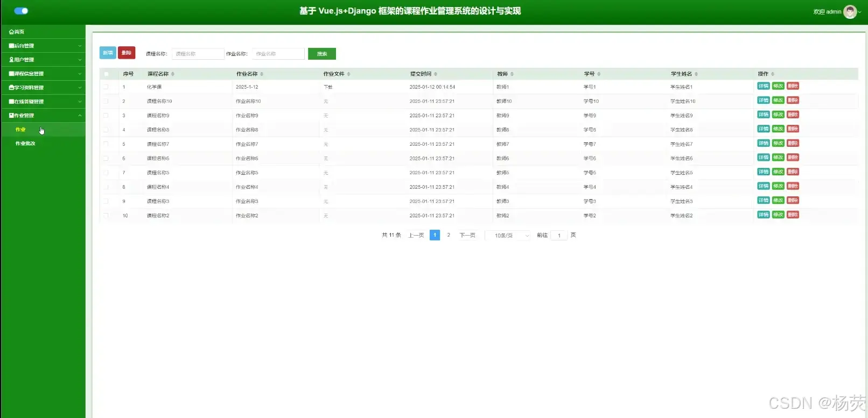Focus the 课程名称 search input field
Screen dimensions: 868x418
tap(198, 54)
